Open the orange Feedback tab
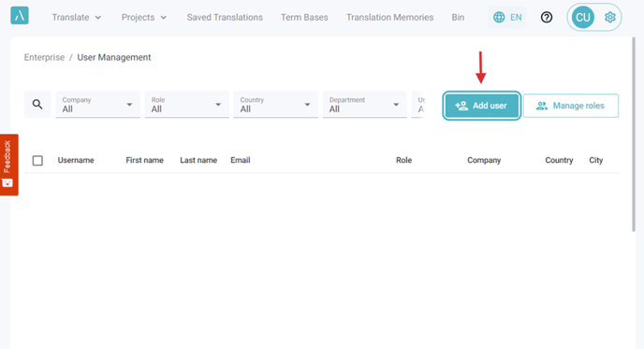This screenshot has height=349, width=644. tap(8, 165)
